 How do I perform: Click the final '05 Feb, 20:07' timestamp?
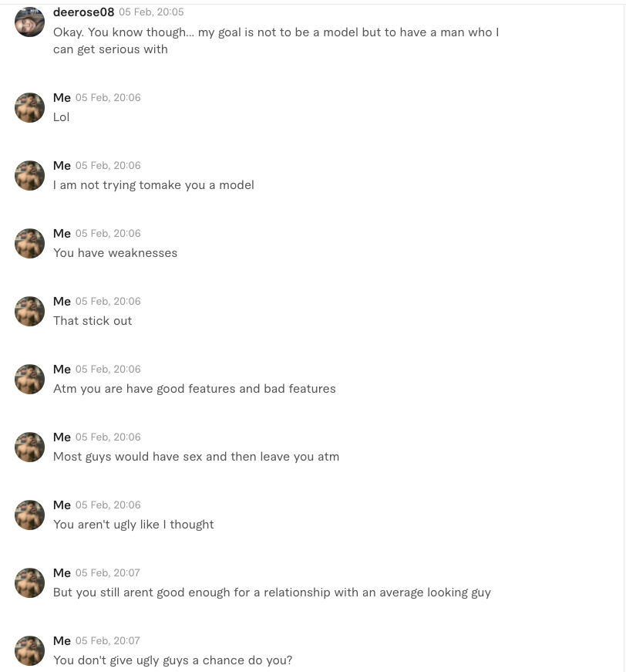pyautogui.click(x=108, y=640)
